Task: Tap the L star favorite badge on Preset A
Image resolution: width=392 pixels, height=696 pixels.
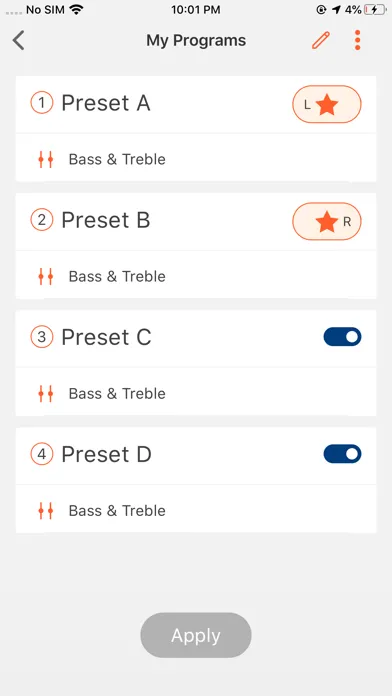Action: coord(327,104)
